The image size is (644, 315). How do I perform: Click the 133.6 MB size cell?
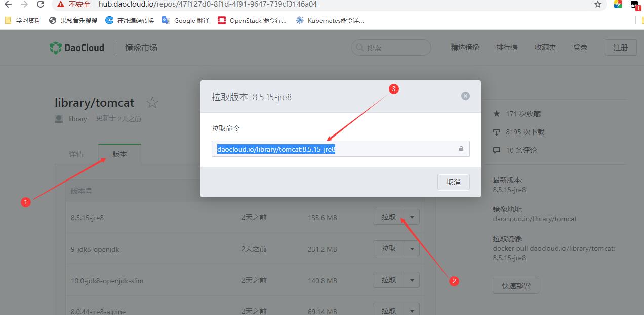[x=323, y=218]
